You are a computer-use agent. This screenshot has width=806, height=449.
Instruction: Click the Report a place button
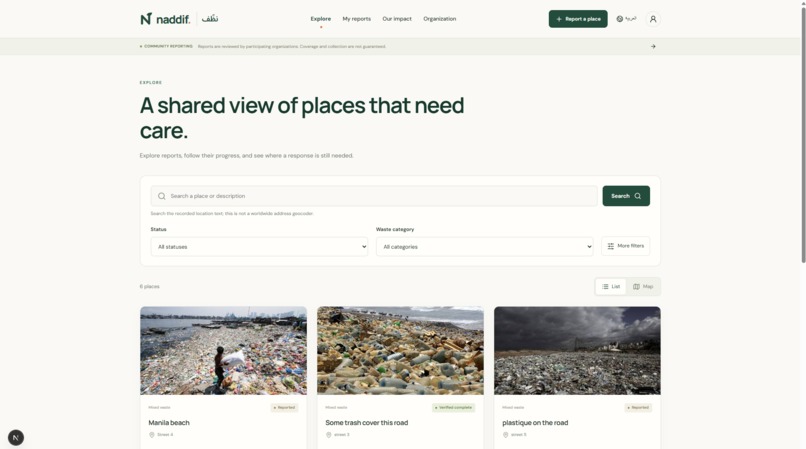coord(578,19)
